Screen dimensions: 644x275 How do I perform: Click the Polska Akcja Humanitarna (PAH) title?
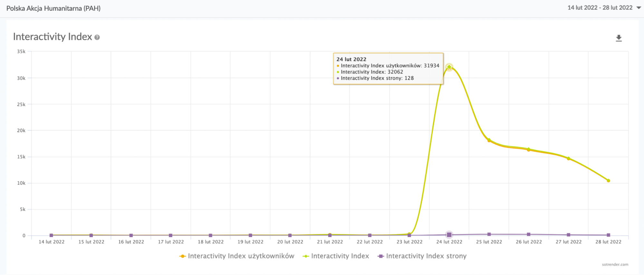[53, 8]
